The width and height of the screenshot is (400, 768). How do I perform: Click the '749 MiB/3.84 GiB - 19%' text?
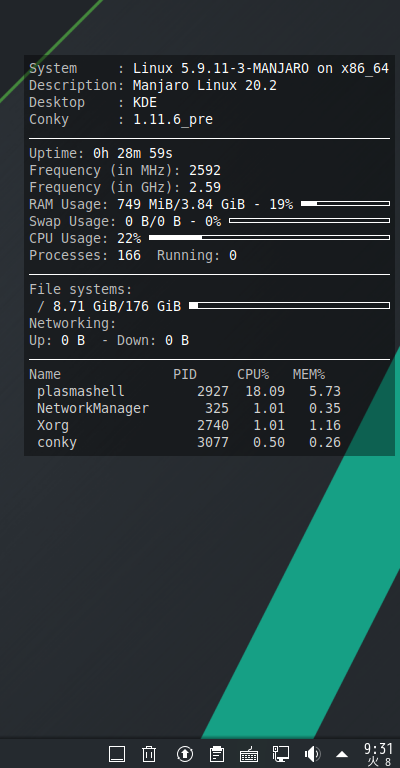(205, 204)
